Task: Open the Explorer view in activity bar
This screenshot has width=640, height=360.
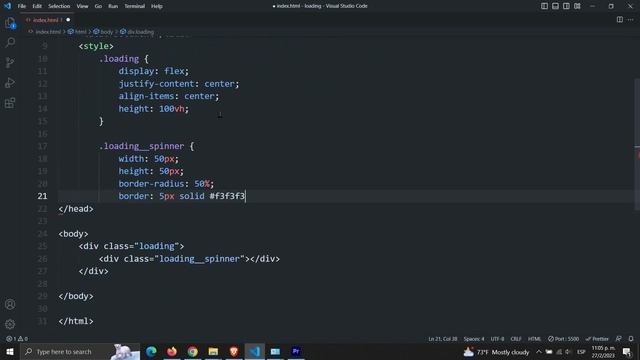Action: coord(10,23)
